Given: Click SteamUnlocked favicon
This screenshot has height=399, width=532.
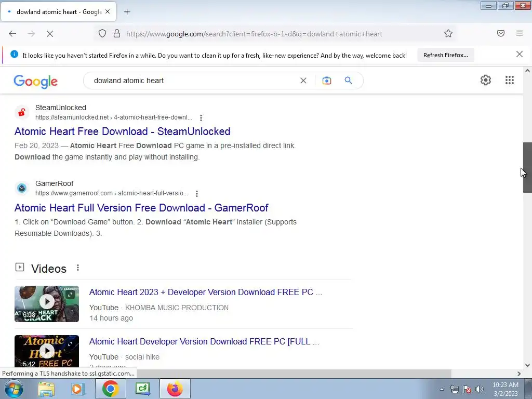Looking at the screenshot, I should coord(22,112).
